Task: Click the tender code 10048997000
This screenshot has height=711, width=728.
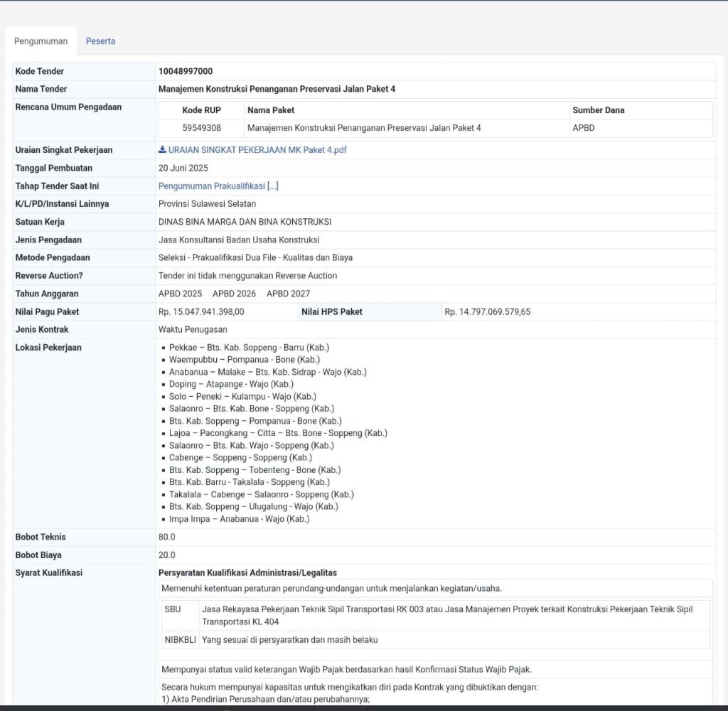Action: point(186,71)
